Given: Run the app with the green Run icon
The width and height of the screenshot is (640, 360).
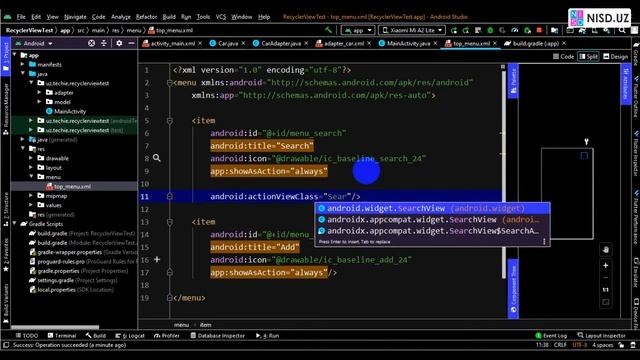Looking at the screenshot, I should (x=453, y=30).
